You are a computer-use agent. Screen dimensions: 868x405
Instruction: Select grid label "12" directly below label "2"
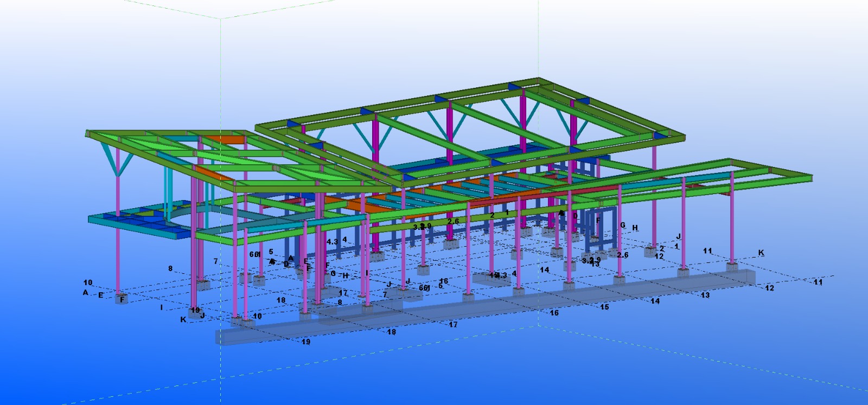659,256
